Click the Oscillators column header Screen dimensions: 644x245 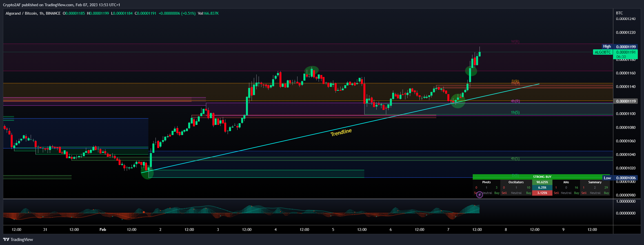(516, 182)
